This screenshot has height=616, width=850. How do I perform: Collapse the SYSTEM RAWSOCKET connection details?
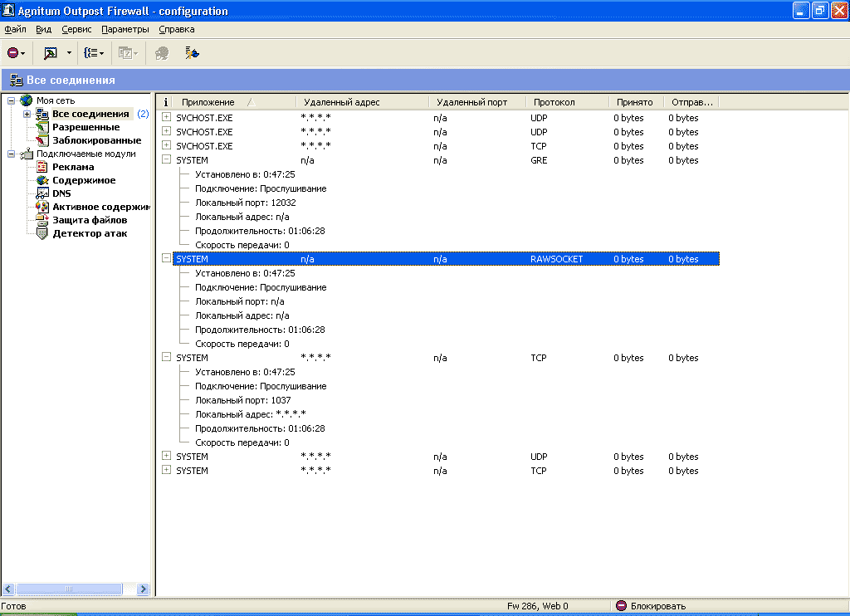tap(166, 258)
